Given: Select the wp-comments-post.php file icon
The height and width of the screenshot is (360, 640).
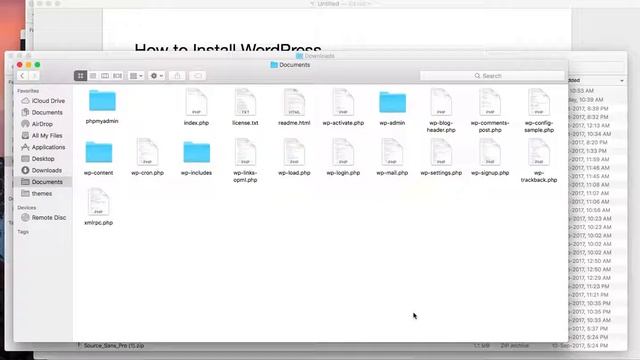Looking at the screenshot, I should [x=490, y=102].
